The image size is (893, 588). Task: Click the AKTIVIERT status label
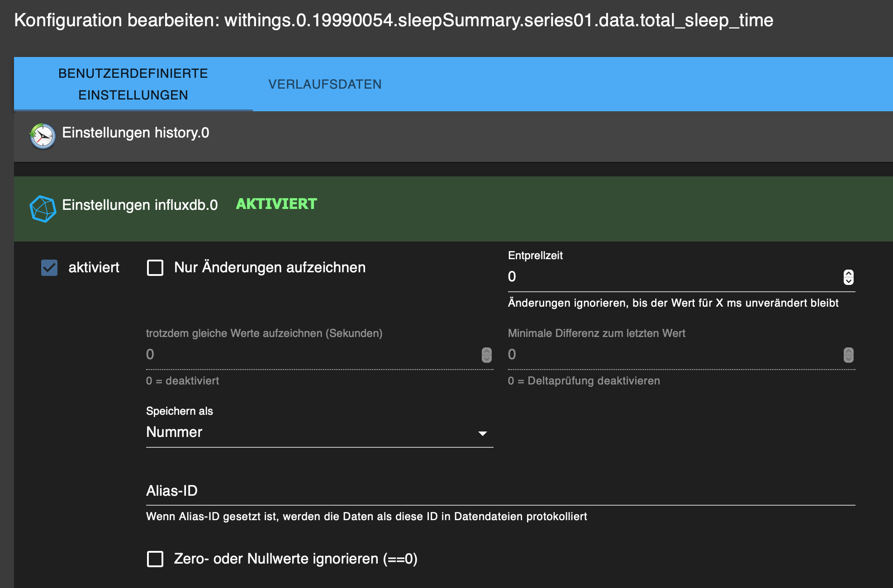[276, 204]
